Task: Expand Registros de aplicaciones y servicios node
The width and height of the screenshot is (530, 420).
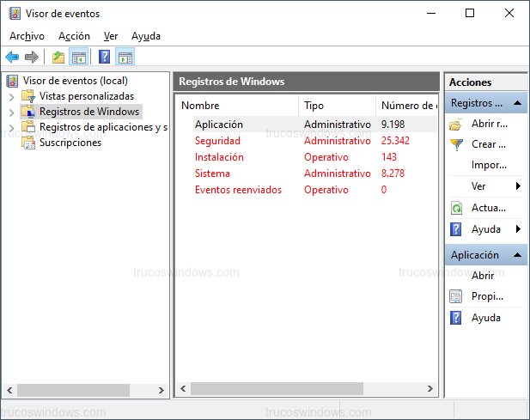Action: click(11, 127)
